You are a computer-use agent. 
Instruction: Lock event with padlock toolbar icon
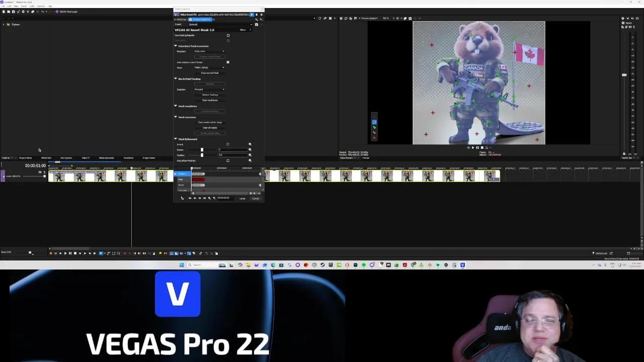[154, 253]
